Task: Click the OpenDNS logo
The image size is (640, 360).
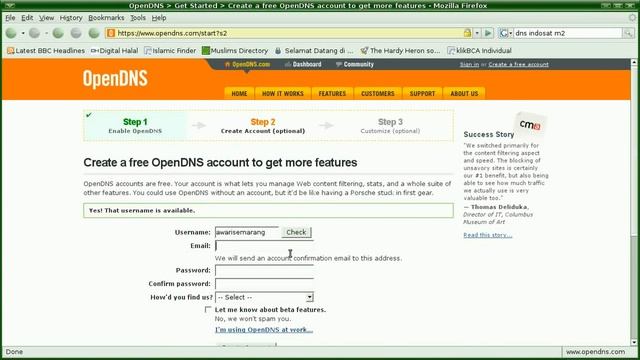Action: (115, 78)
